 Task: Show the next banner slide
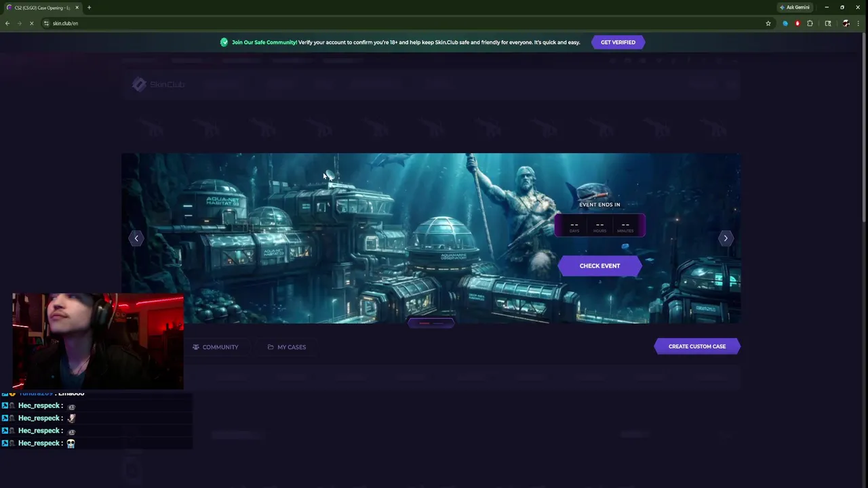(725, 238)
